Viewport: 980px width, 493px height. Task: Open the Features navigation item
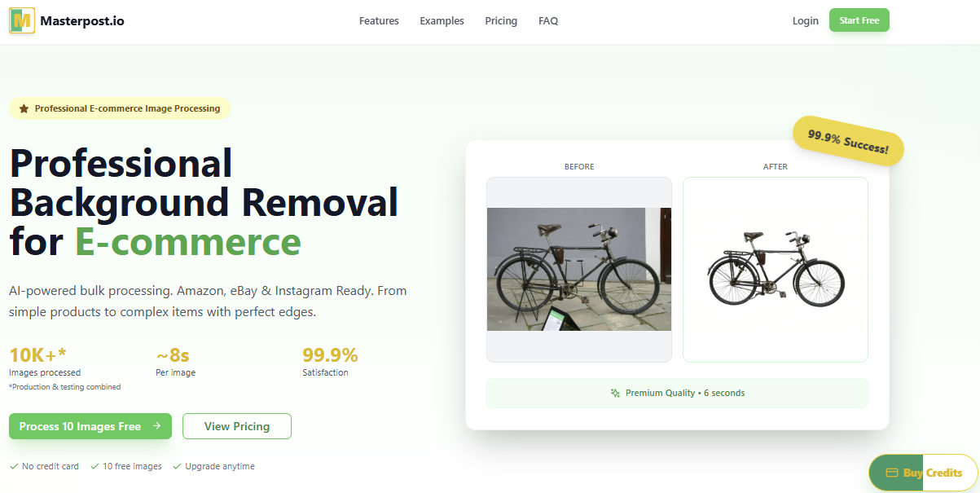click(x=378, y=20)
